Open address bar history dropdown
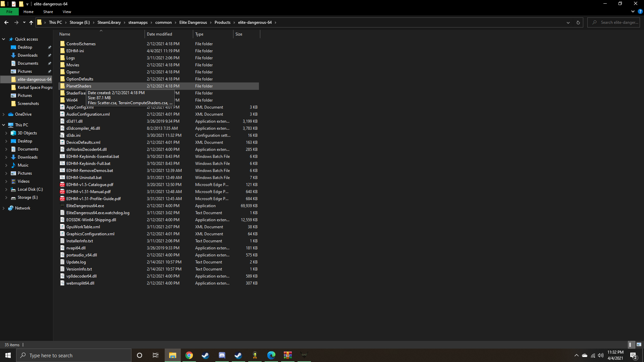Image resolution: width=644 pixels, height=362 pixels. [x=568, y=22]
